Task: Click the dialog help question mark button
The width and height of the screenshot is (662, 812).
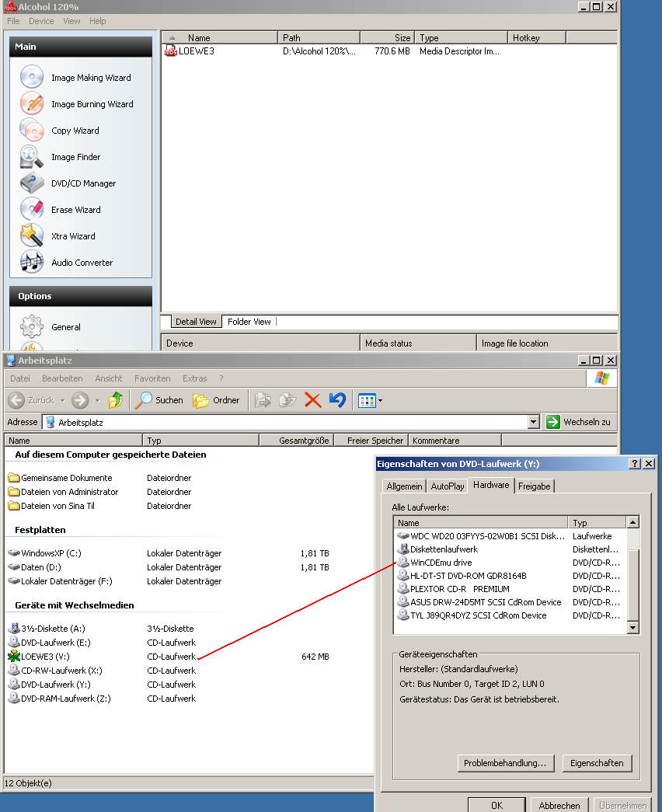Action: 635,463
